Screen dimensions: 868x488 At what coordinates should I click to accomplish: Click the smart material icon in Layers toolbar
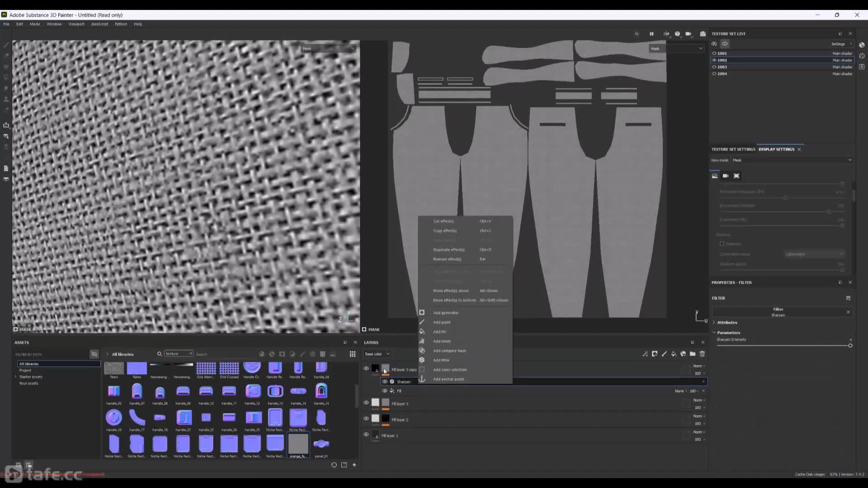pos(683,354)
